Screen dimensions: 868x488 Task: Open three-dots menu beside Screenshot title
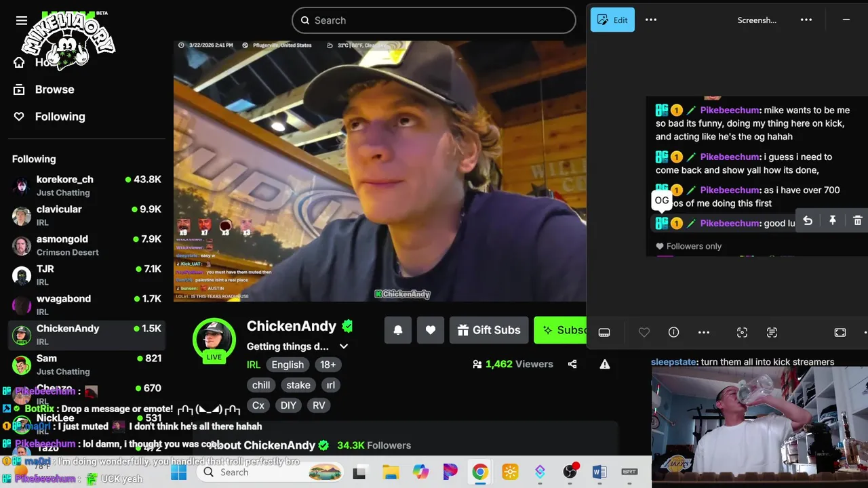(806, 20)
